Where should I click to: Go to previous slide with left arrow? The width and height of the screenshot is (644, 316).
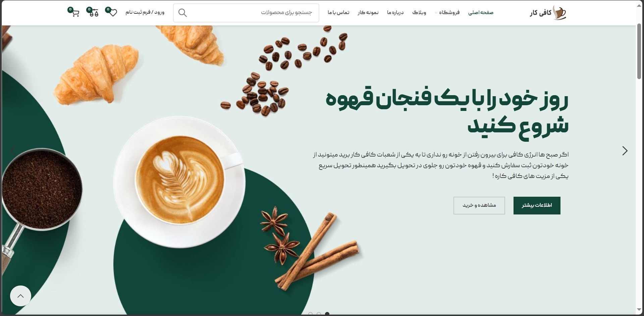coord(13,151)
